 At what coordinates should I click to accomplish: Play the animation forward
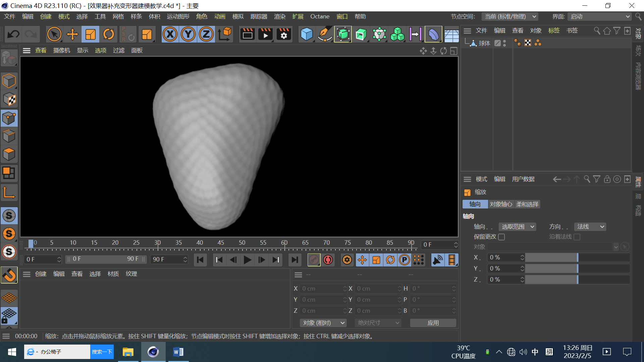[248, 260]
